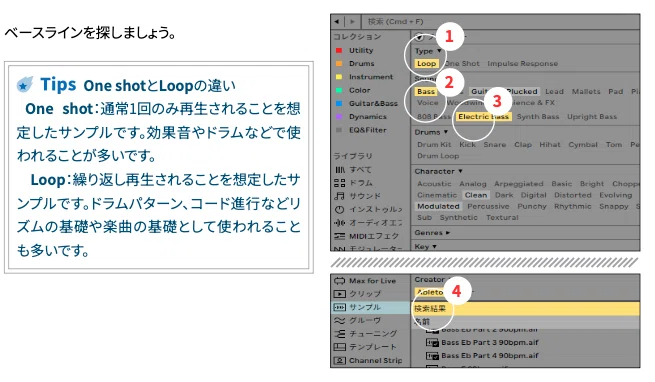Screen dimensions: 655x382
Task: Open the すべて library icon
Action: 340,170
